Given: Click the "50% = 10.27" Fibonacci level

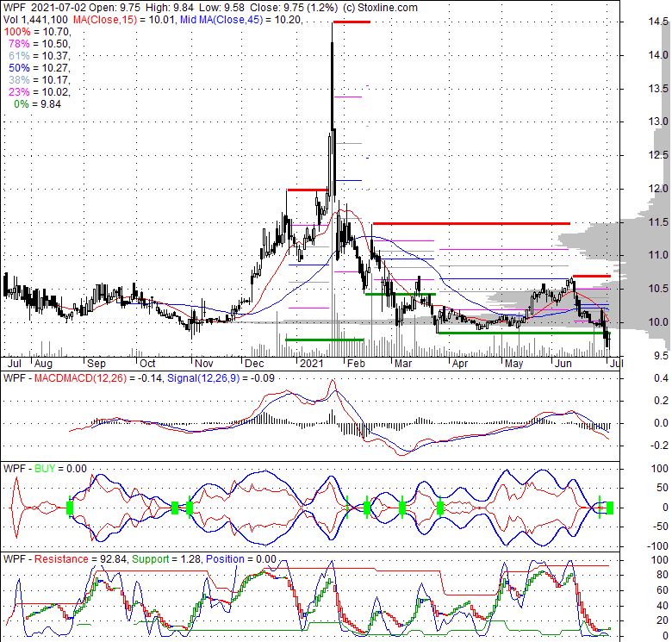Looking at the screenshot, I should 40,68.
